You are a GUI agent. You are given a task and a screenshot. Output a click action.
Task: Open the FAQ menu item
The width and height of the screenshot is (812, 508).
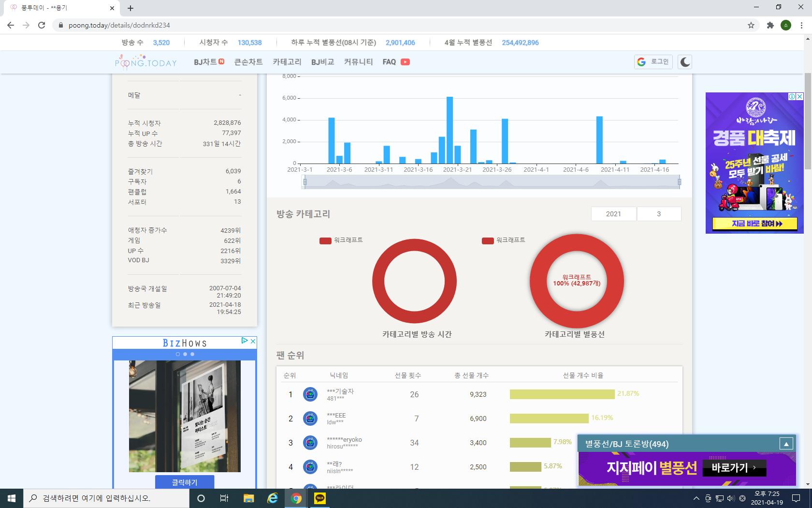tap(389, 62)
